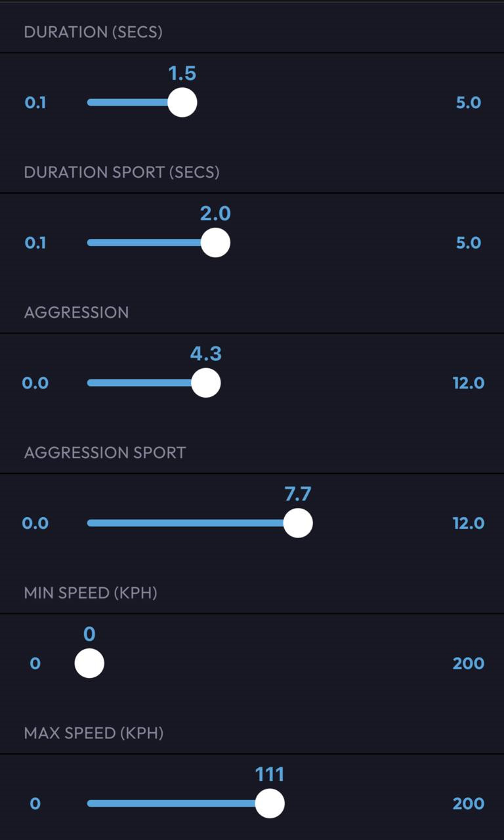Select the MIN SPEED (KPH) header
Screen dimensions: 504x840
point(91,593)
